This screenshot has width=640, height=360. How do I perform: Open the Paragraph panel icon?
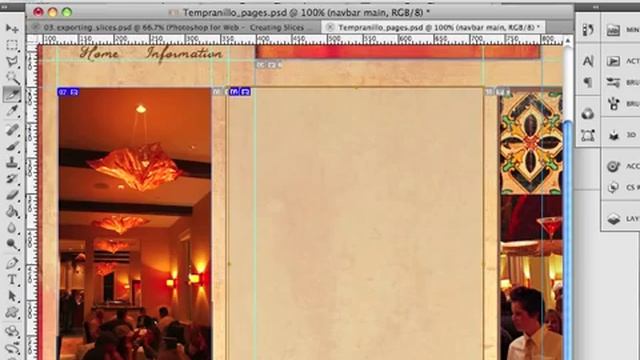[x=588, y=82]
